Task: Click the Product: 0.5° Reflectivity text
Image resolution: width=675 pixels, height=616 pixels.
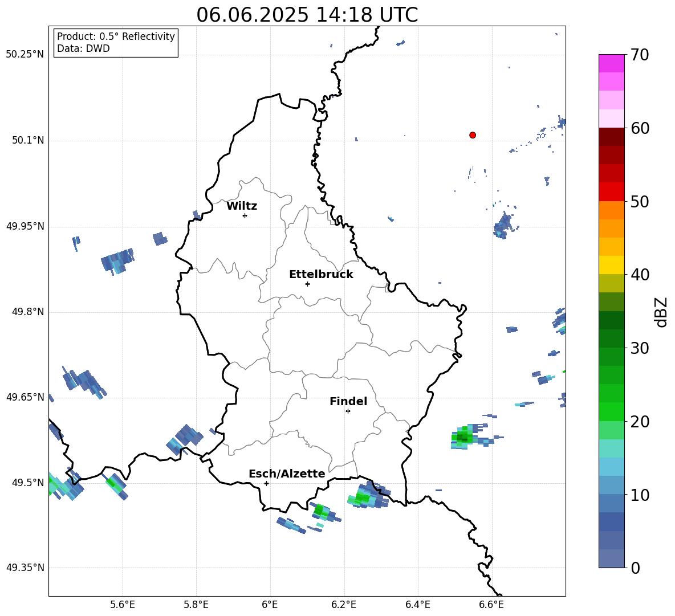Action: click(116, 36)
